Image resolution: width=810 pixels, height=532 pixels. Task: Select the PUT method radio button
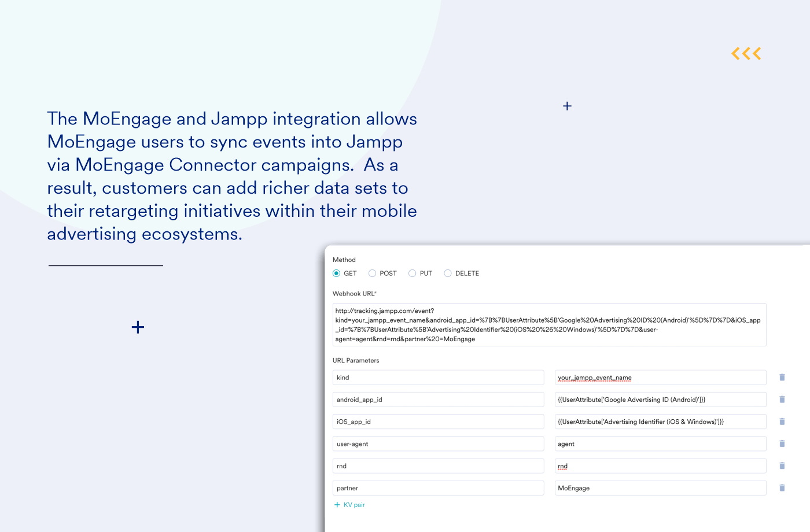tap(413, 274)
